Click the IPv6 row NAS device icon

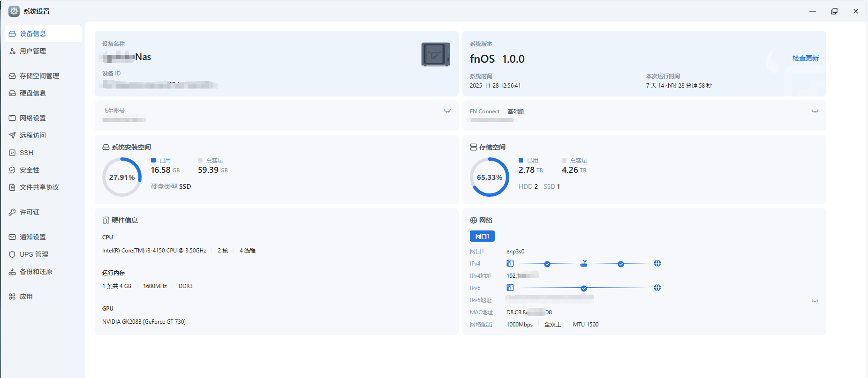pos(510,288)
